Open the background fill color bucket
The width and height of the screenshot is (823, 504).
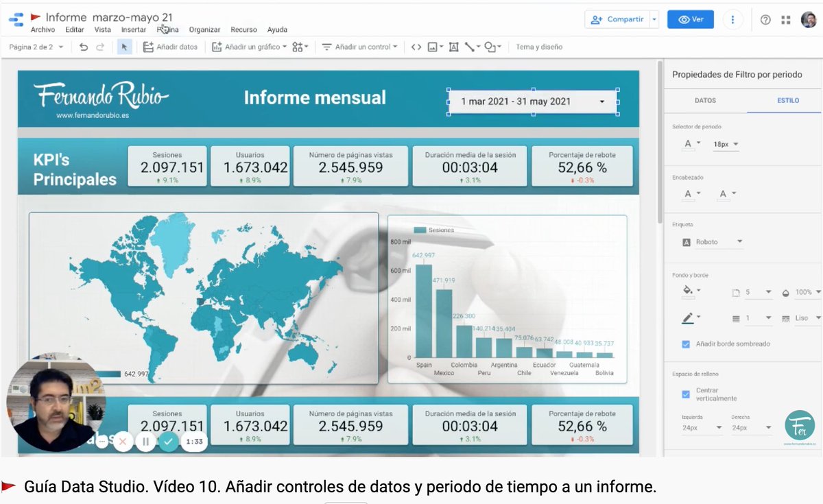691,291
